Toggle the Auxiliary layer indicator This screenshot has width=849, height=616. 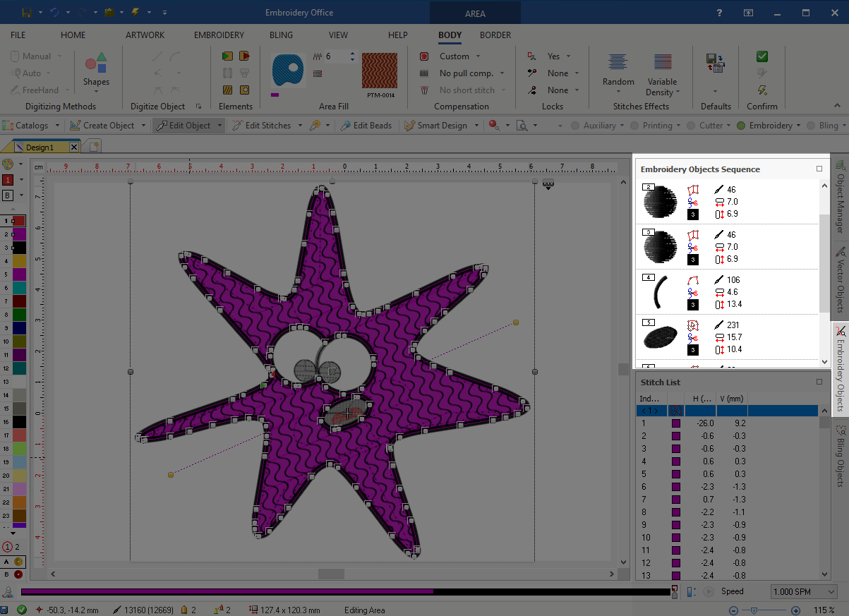tap(577, 126)
